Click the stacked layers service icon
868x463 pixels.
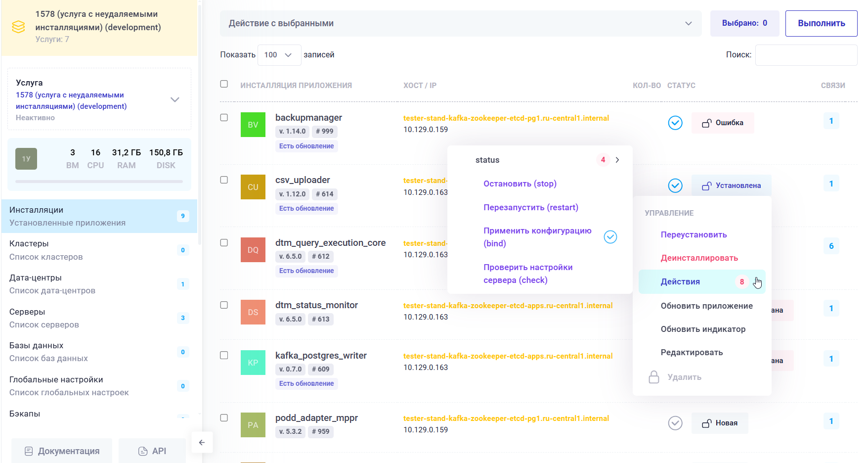pos(18,27)
